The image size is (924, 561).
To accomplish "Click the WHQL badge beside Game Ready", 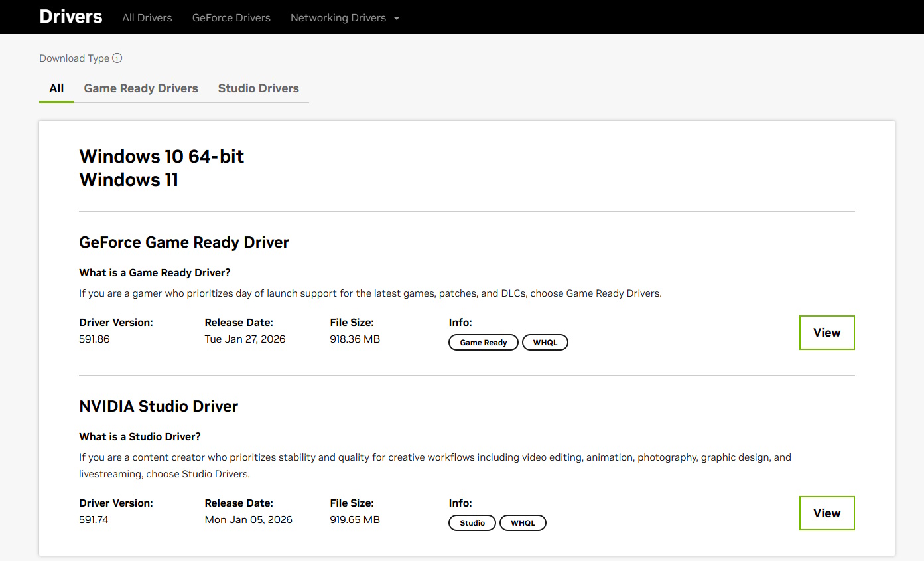I will 545,343.
